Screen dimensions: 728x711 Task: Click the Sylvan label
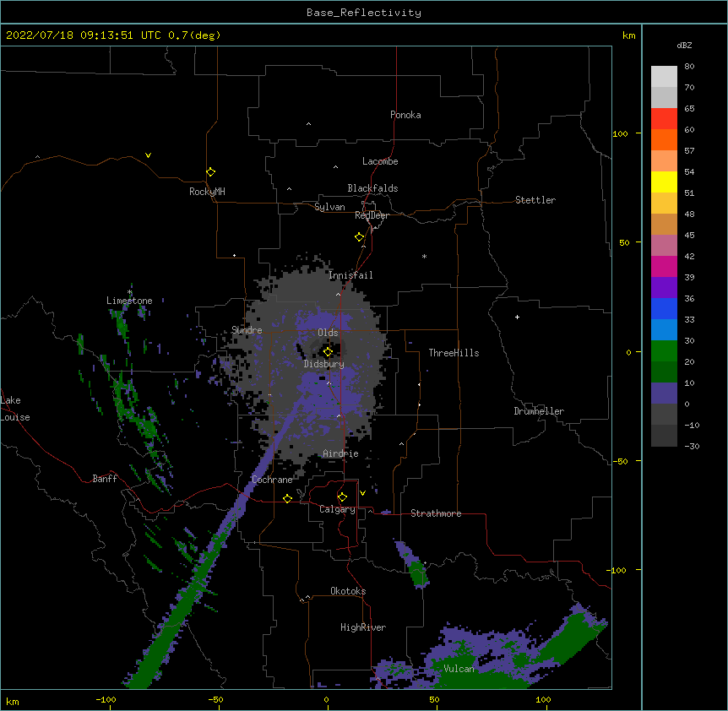pyautogui.click(x=329, y=207)
